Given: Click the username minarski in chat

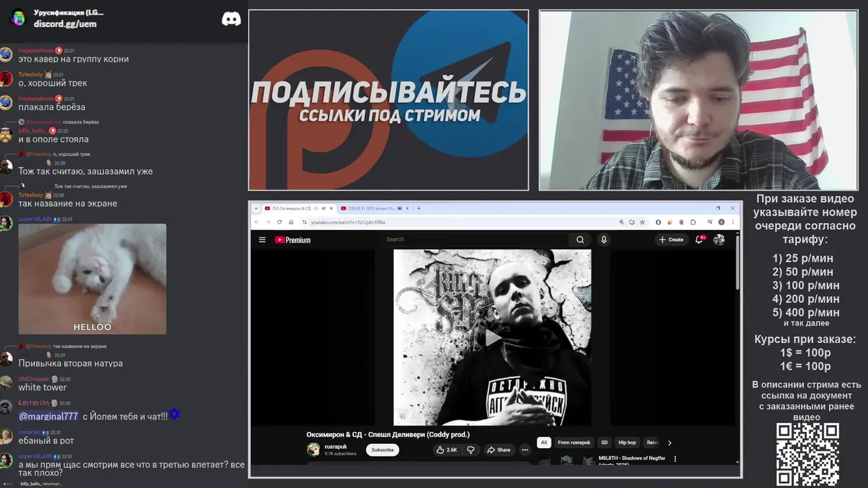Looking at the screenshot, I should 29,432.
